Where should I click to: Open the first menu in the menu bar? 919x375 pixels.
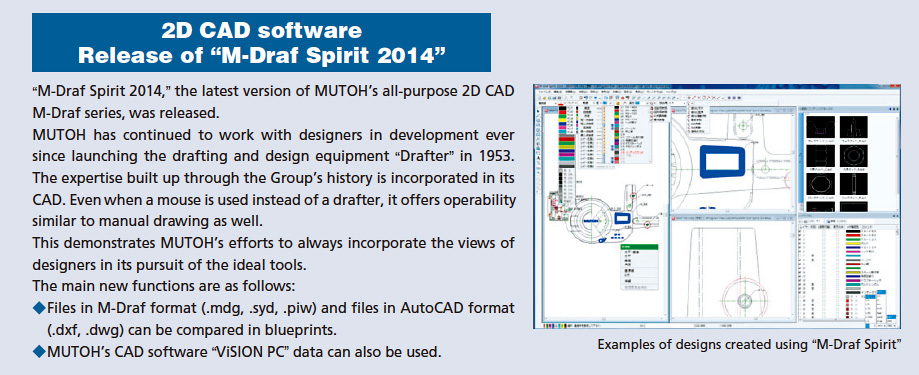click(x=544, y=91)
